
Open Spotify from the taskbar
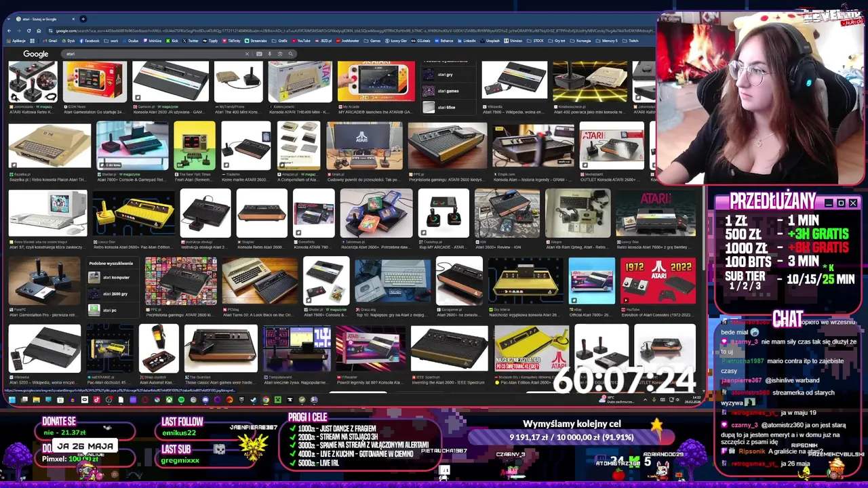tap(181, 400)
